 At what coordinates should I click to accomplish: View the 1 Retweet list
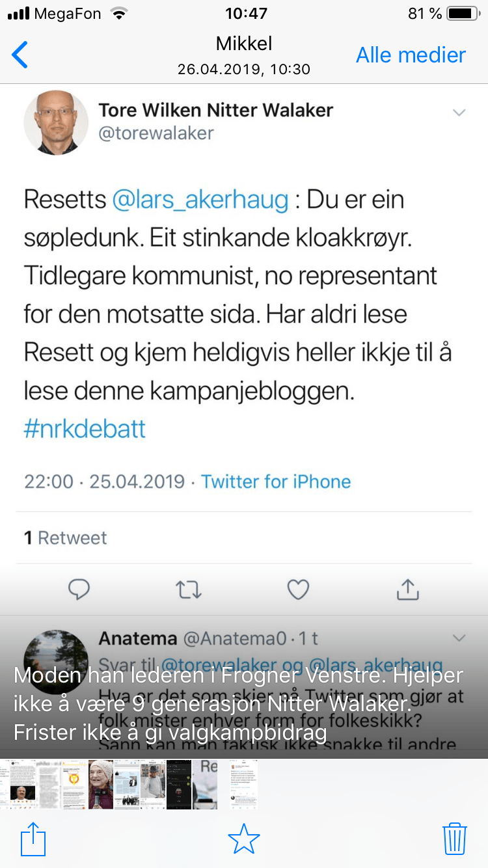coord(65,537)
